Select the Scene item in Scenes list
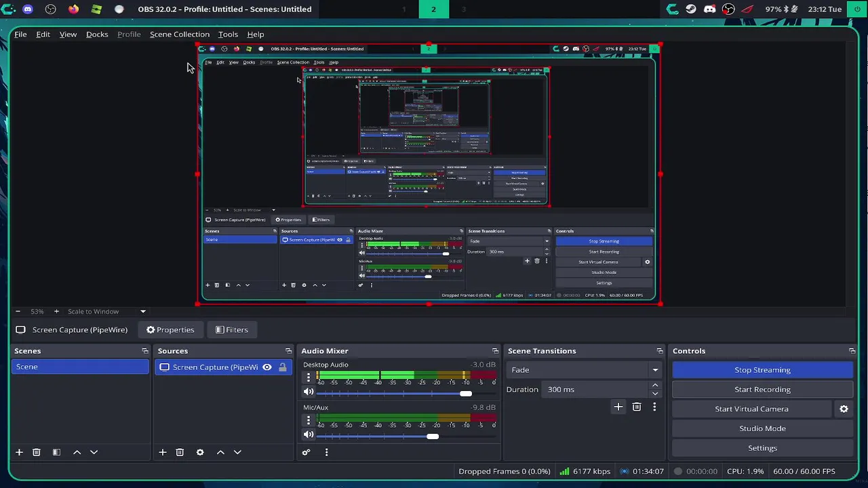This screenshot has width=868, height=488. pyautogui.click(x=80, y=367)
